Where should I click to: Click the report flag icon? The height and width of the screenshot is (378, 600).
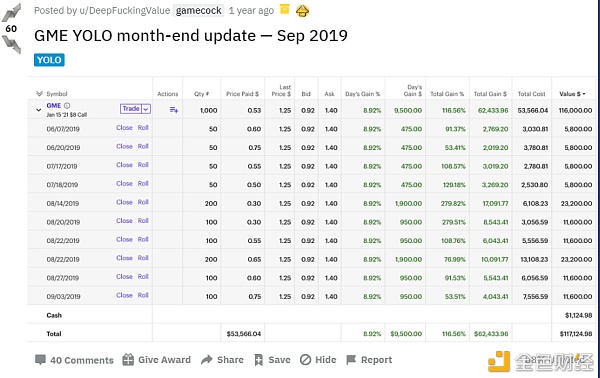click(351, 360)
